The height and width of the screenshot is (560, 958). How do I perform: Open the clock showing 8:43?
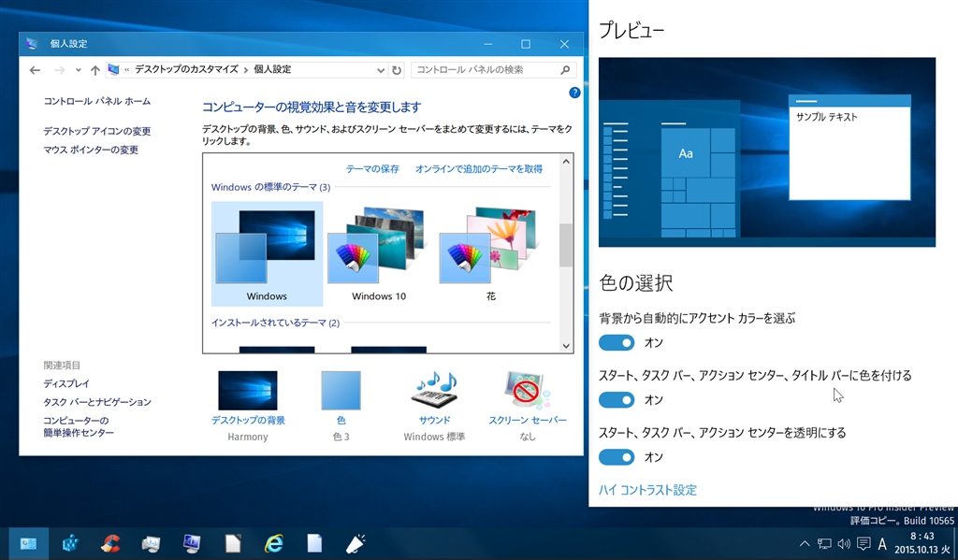pyautogui.click(x=922, y=543)
